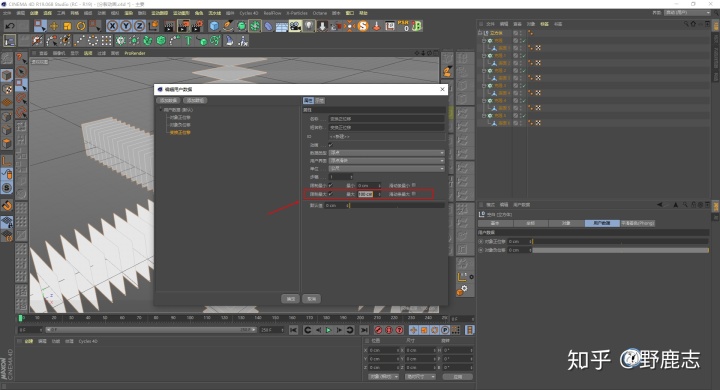Open the data type dropdown

tap(386, 153)
